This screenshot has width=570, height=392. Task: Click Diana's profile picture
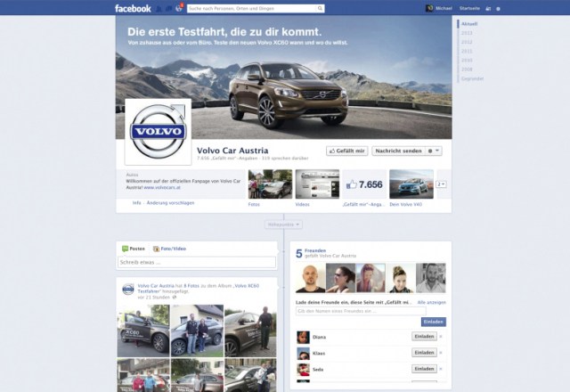click(x=303, y=337)
